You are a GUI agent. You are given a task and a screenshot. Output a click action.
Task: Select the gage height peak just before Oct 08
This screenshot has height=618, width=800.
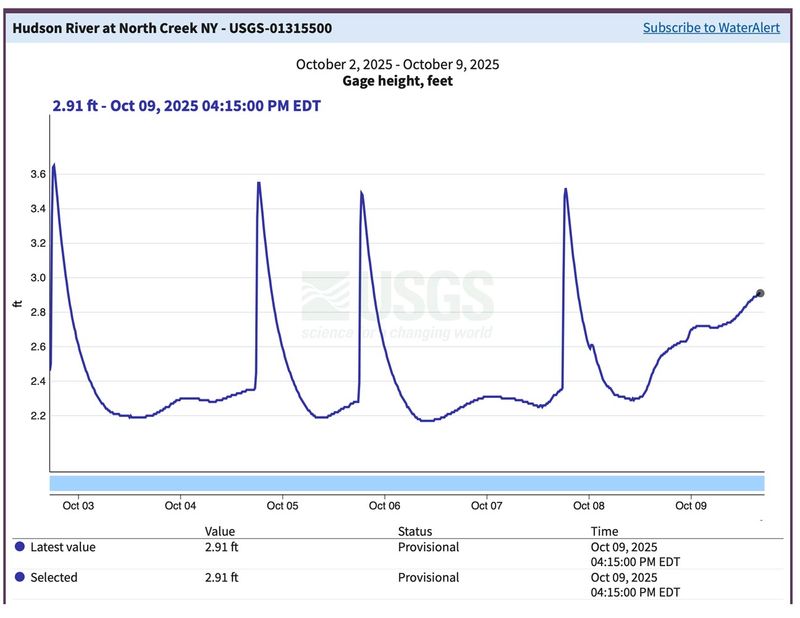566,189
